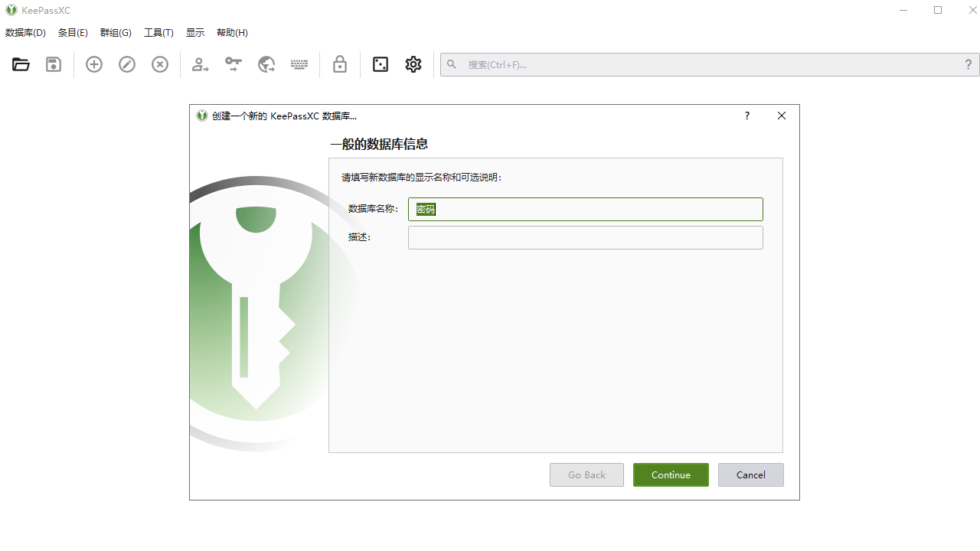Click inside the search box
980x551 pixels.
point(689,64)
